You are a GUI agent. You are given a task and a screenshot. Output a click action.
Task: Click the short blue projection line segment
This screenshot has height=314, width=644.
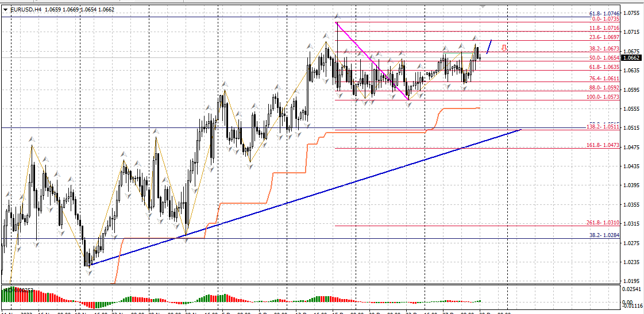click(x=489, y=47)
